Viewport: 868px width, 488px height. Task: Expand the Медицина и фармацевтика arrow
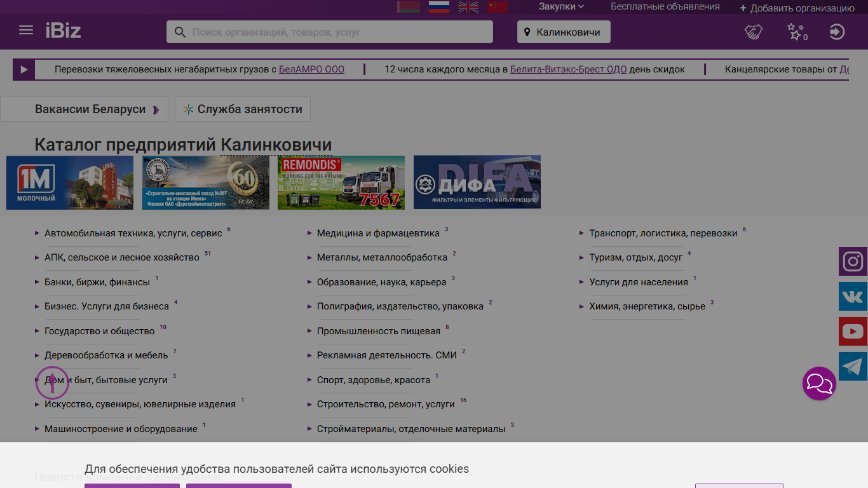point(309,233)
